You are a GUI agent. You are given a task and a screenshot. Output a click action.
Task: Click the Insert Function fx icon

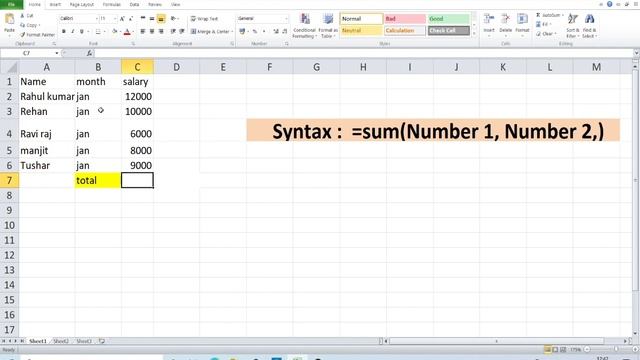(89, 53)
